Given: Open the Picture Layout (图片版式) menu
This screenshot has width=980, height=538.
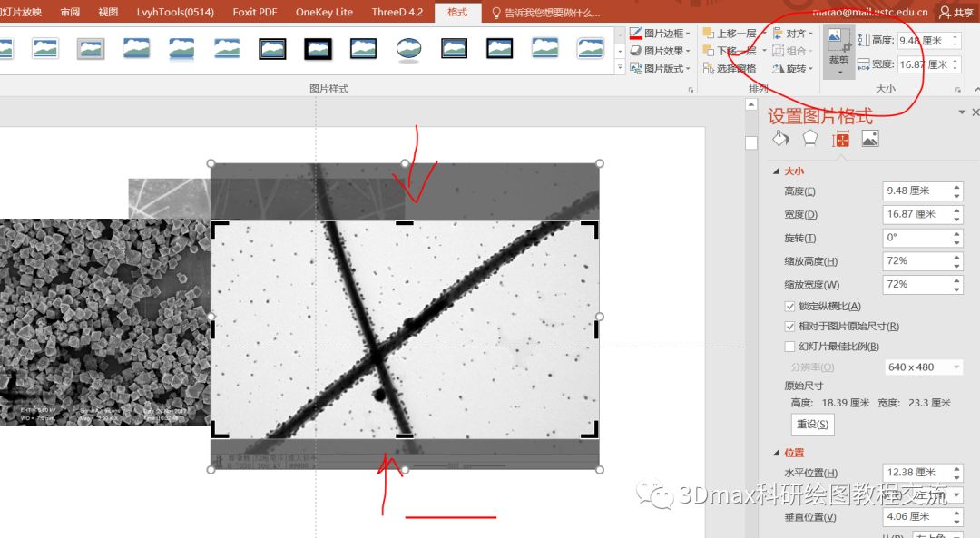Looking at the screenshot, I should coord(661,68).
